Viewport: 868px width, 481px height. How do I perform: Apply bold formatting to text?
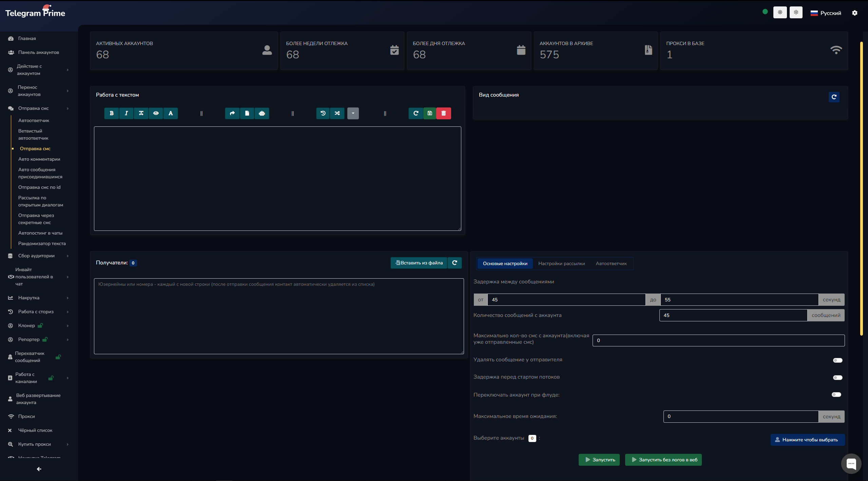click(112, 113)
